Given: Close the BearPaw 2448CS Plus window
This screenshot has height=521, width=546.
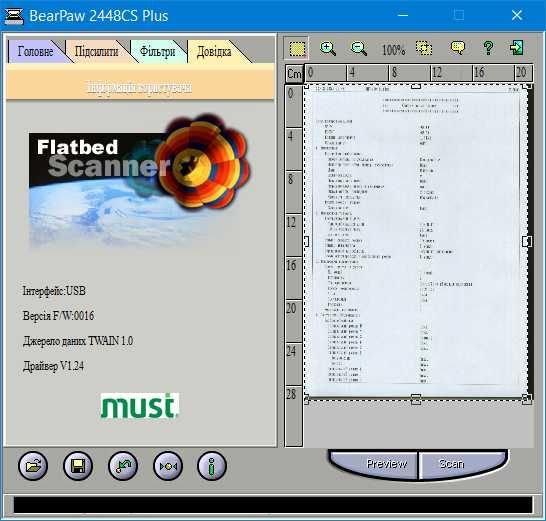Looking at the screenshot, I should pyautogui.click(x=517, y=15).
